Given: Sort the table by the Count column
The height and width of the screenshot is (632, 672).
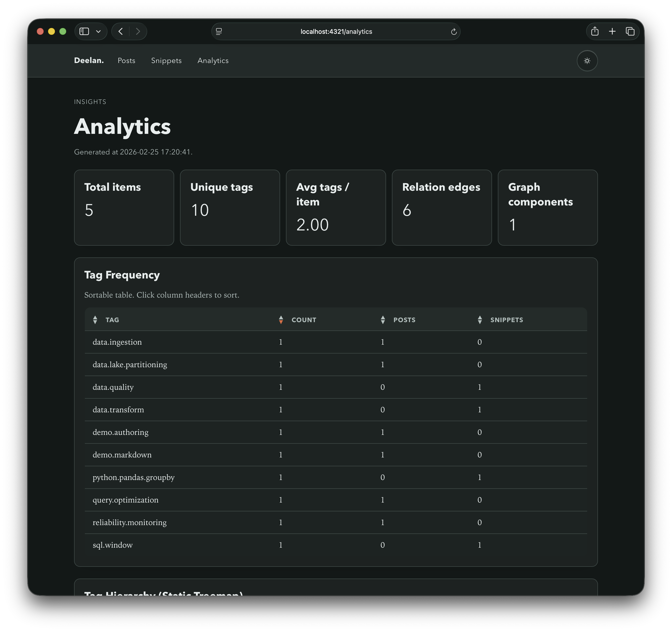Looking at the screenshot, I should 303,320.
